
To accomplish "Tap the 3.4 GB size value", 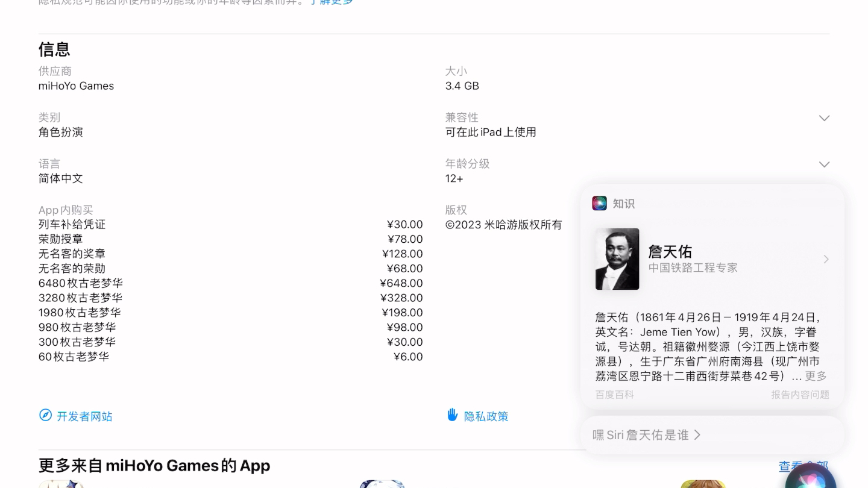I will [x=462, y=86].
